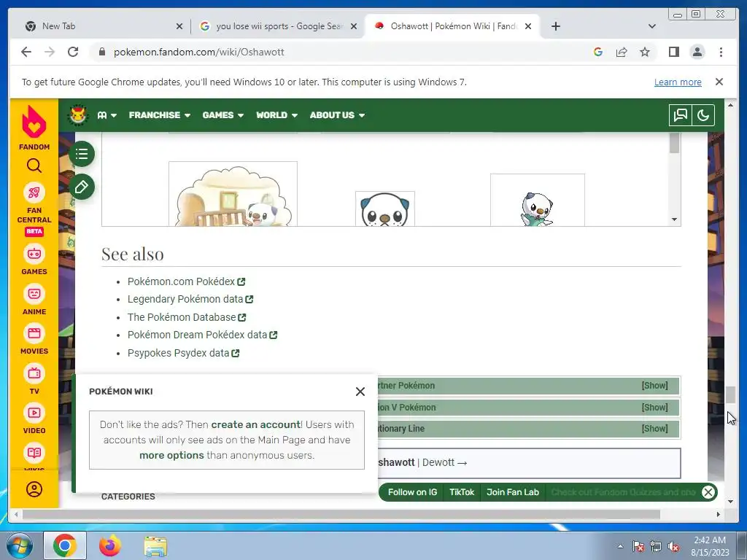Bookmark this page with the star

point(645,52)
